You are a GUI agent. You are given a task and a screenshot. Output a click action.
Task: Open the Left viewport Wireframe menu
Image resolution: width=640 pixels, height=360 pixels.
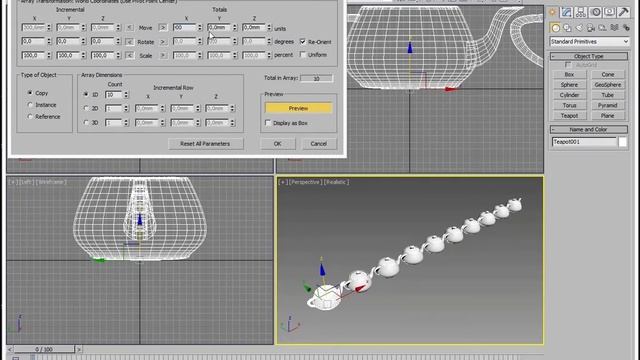[51, 182]
